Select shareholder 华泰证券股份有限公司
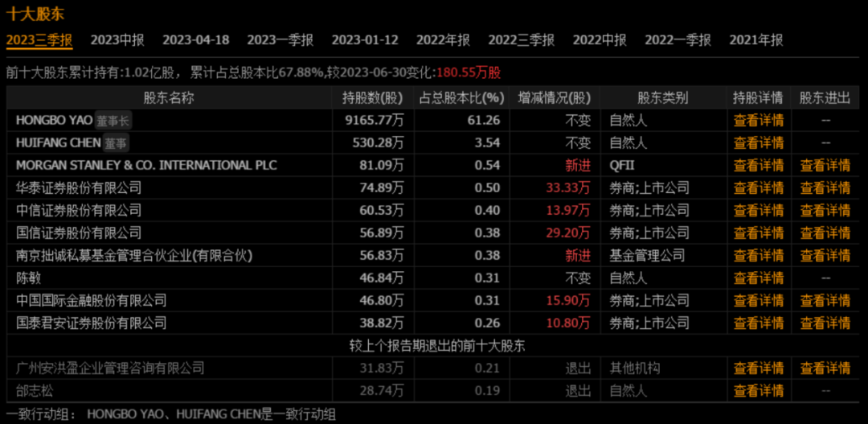868x424 pixels. tap(79, 188)
